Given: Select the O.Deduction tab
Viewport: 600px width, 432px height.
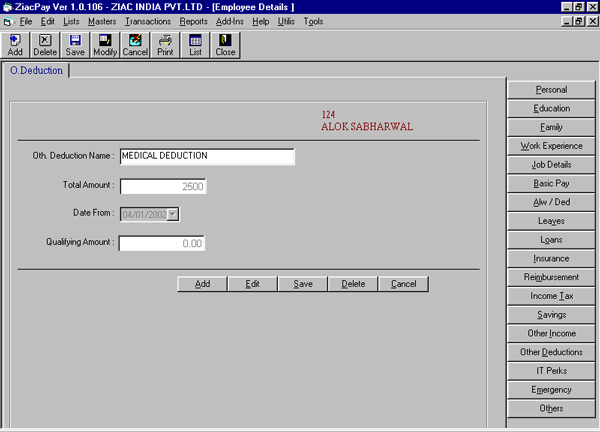Looking at the screenshot, I should (36, 70).
